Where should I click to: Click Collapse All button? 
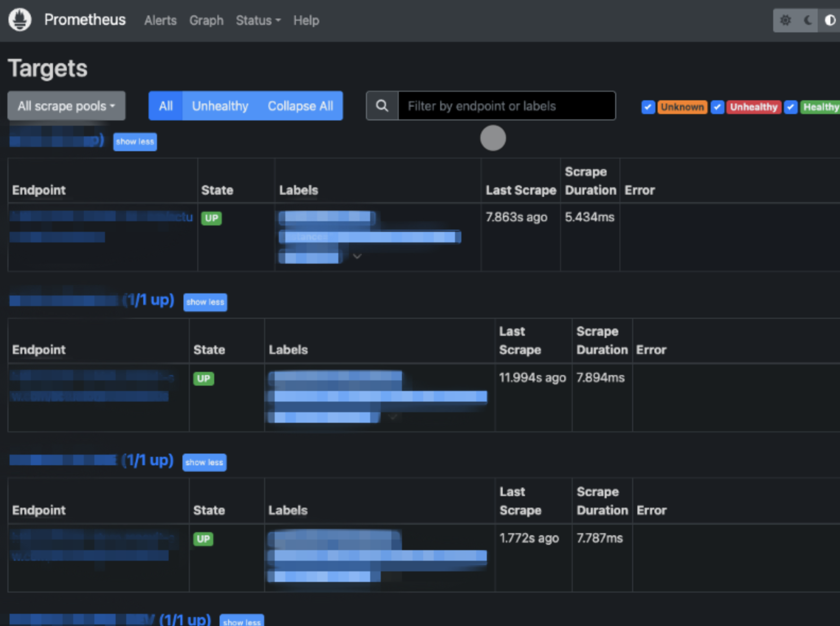[300, 106]
